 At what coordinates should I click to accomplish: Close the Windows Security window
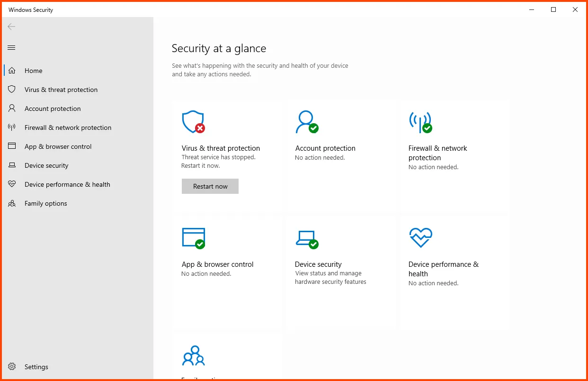tap(575, 9)
